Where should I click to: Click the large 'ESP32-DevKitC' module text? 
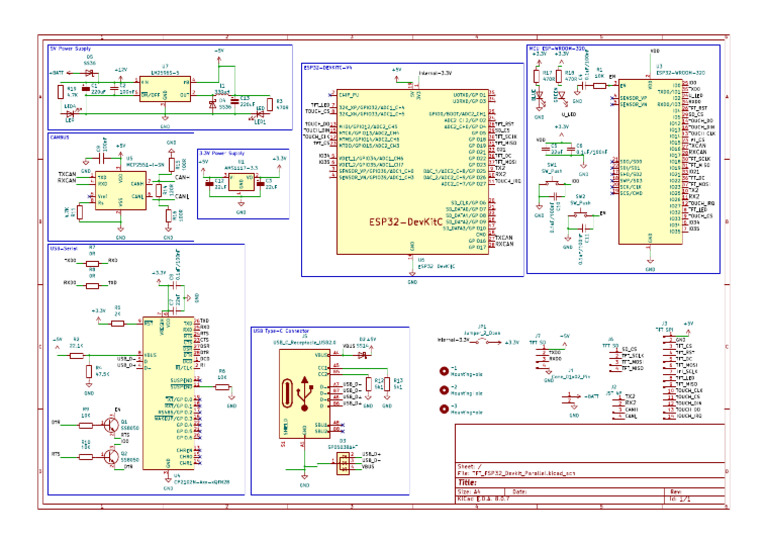coord(406,222)
